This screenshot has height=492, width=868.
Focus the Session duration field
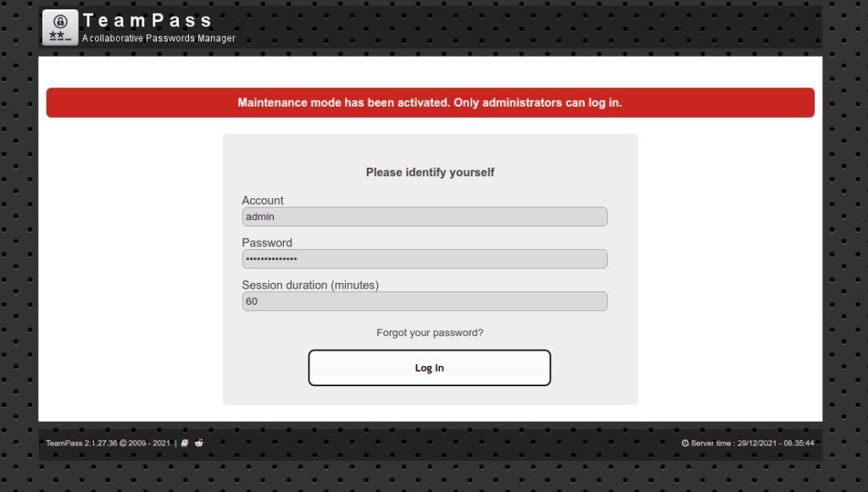tap(425, 301)
